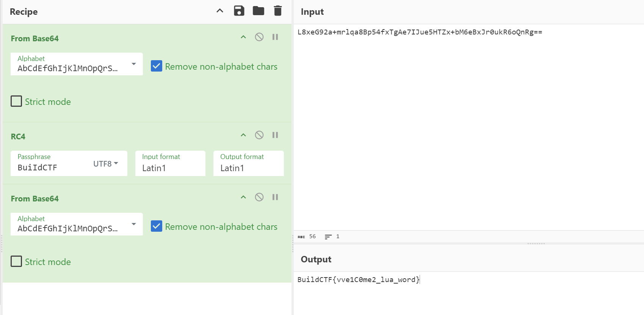Uncheck Remove non-alphabet chars in first Base64
This screenshot has height=315, width=644.
click(157, 66)
